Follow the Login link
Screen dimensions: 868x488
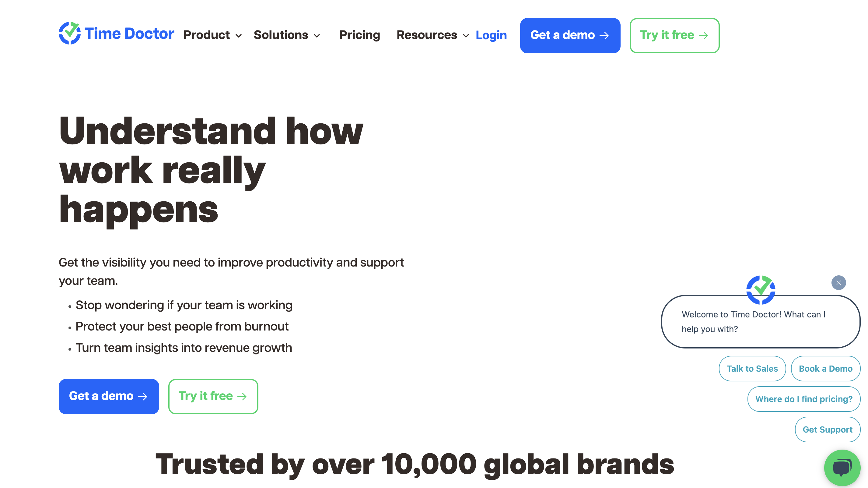pyautogui.click(x=491, y=35)
